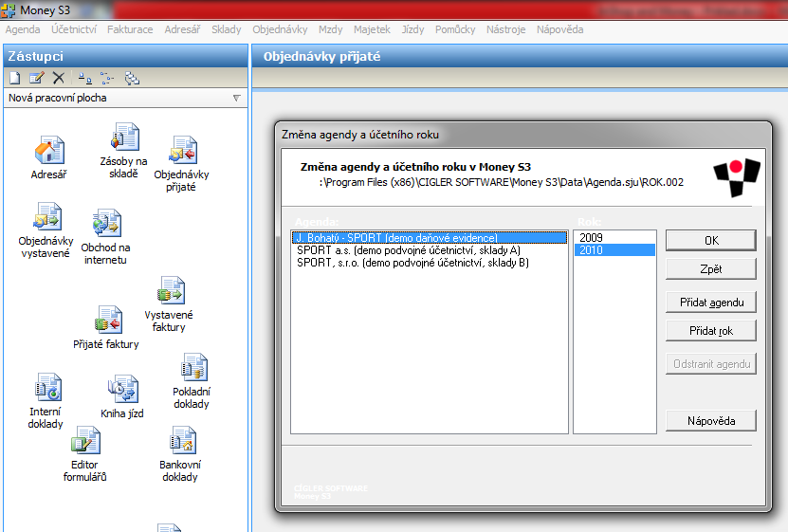Open the Nástroje menu
This screenshot has width=788, height=532.
[x=505, y=29]
